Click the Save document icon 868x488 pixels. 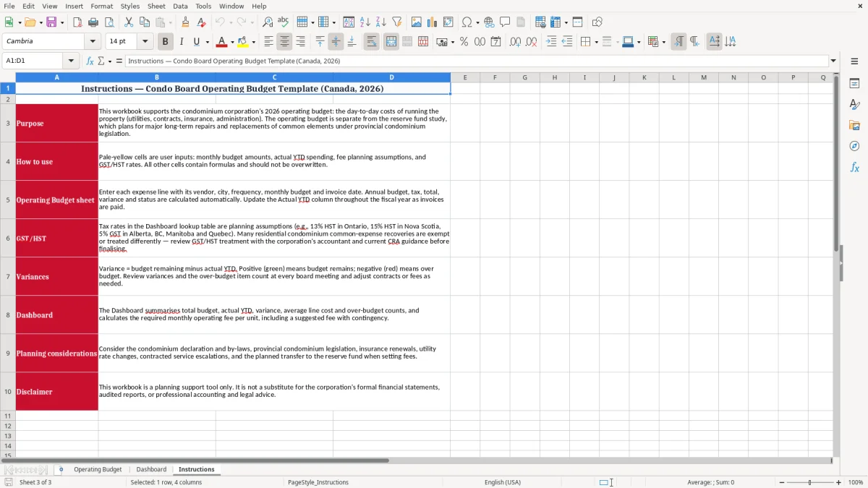pyautogui.click(x=51, y=22)
